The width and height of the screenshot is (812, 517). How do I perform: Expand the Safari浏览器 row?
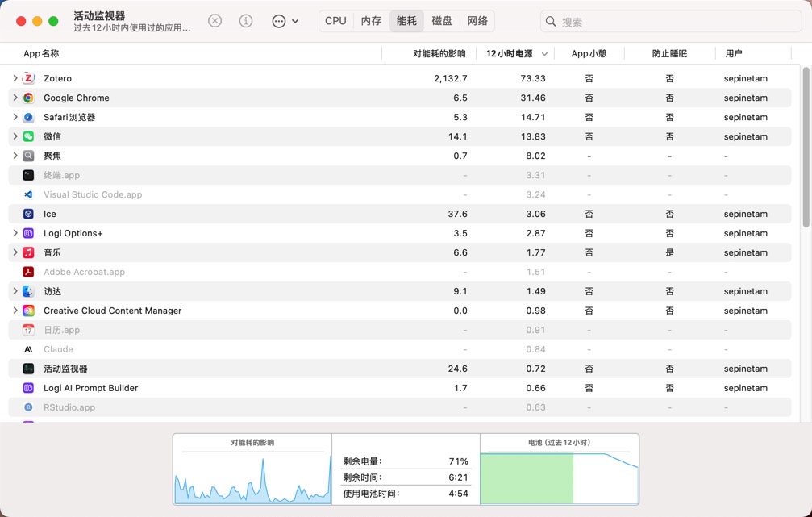point(15,117)
